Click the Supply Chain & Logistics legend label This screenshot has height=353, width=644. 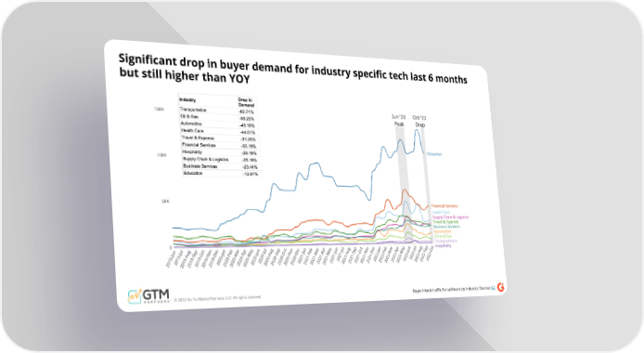(451, 217)
